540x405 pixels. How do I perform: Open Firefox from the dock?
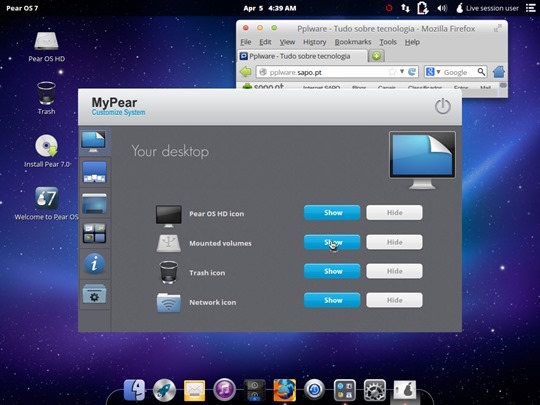[284, 390]
